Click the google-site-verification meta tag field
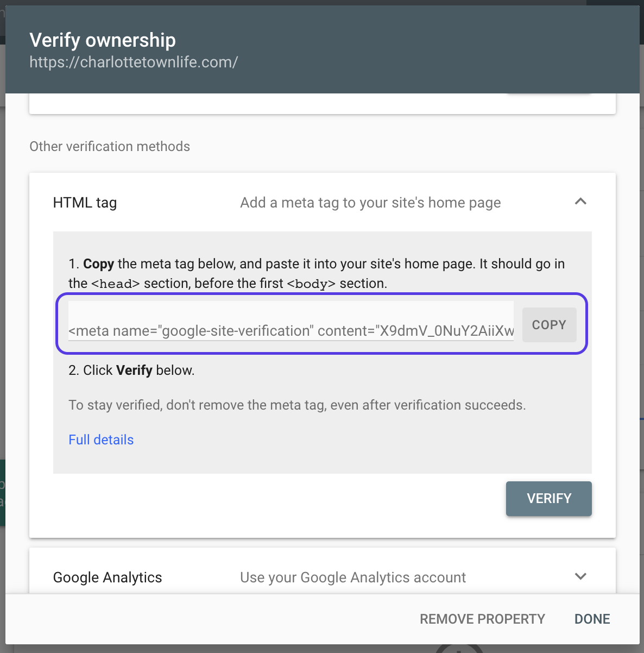Image resolution: width=644 pixels, height=653 pixels. [x=291, y=330]
